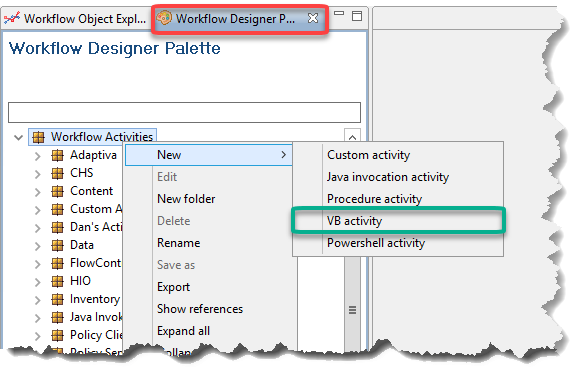
Task: Choose Show references from context menu
Action: click(x=209, y=309)
